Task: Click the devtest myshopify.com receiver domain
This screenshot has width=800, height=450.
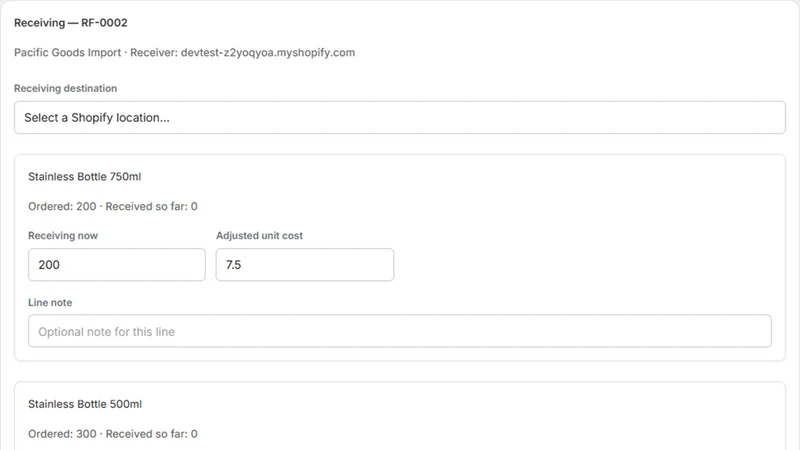Action: click(268, 53)
